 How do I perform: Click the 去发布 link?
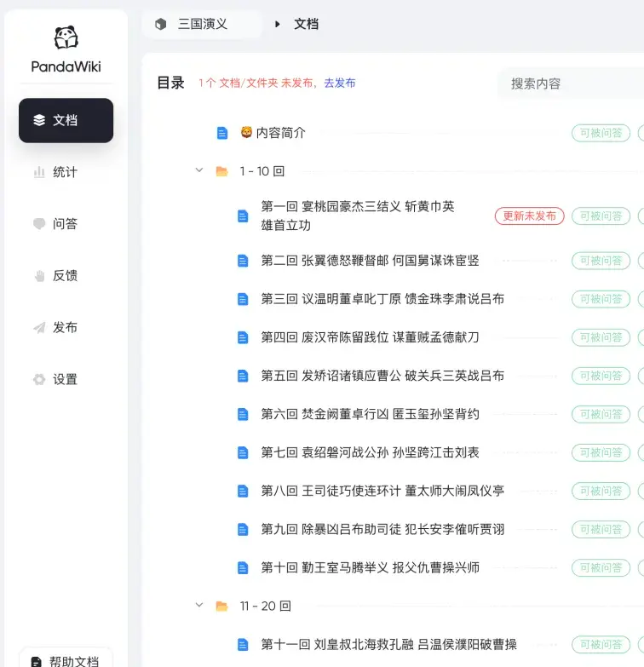point(339,83)
